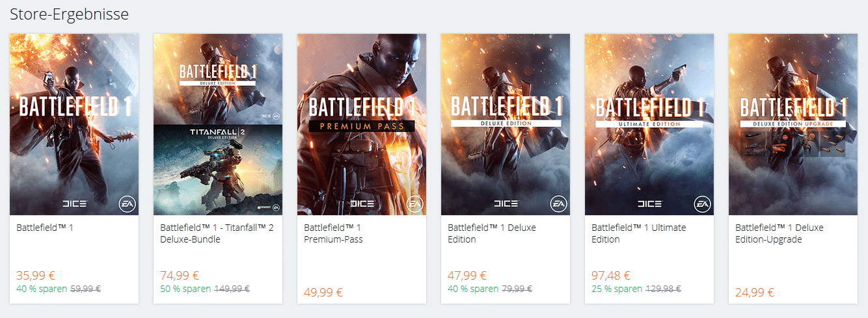Open the Titanfall™ 2 Deluxe-Bundle title link

[217, 233]
